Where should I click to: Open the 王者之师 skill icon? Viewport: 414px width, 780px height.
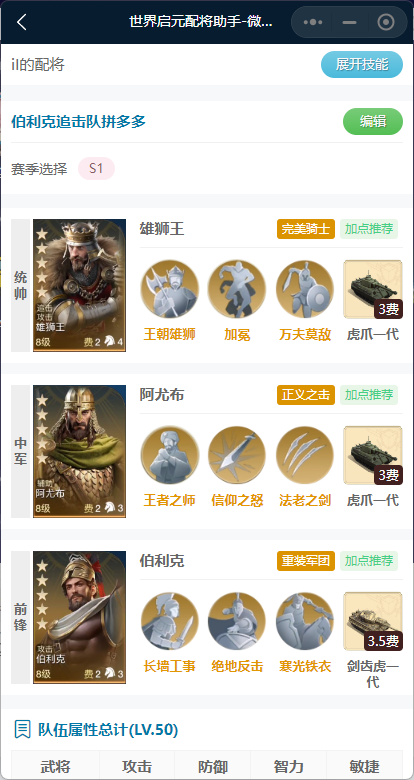click(170, 455)
